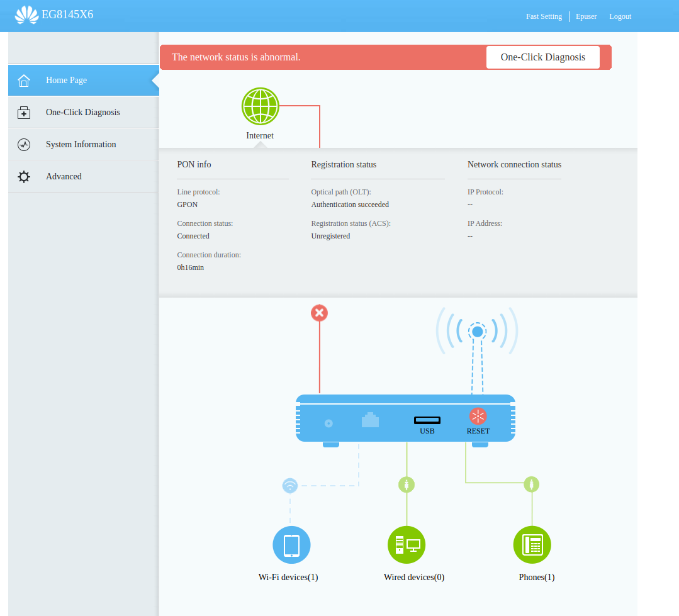
Task: Click the Wi-Fi antenna signal icon
Action: click(x=477, y=331)
